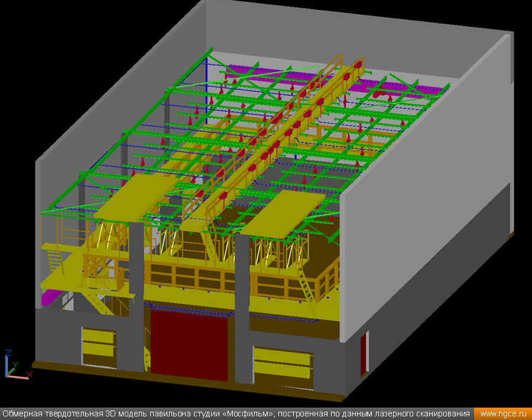The image size is (532, 420).
Task: Click the yellow ladder on the far left
Action: pos(54,262)
